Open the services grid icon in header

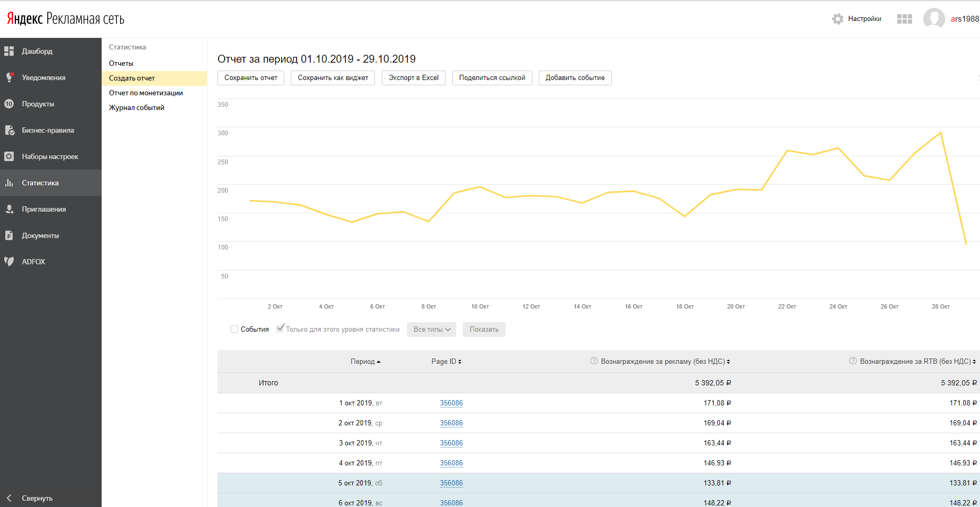(x=904, y=19)
